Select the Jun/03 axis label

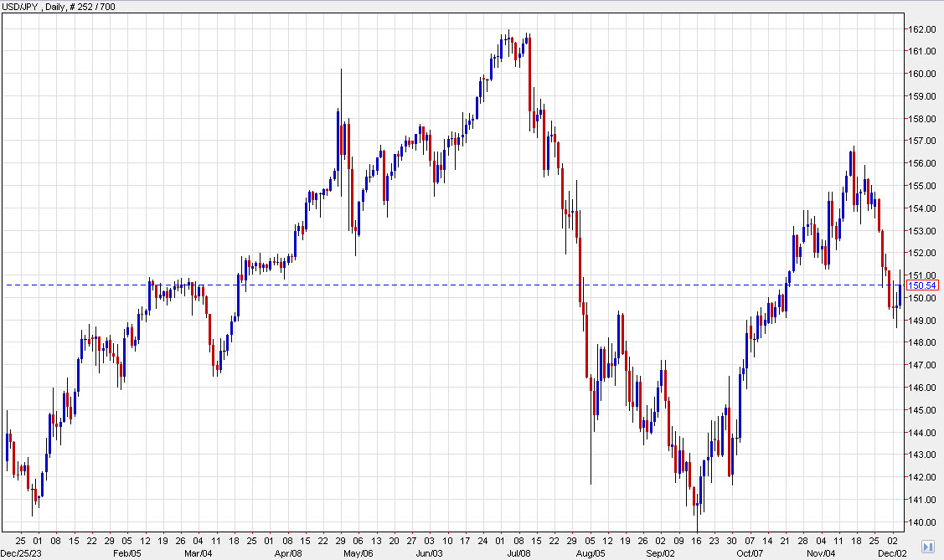pos(428,552)
